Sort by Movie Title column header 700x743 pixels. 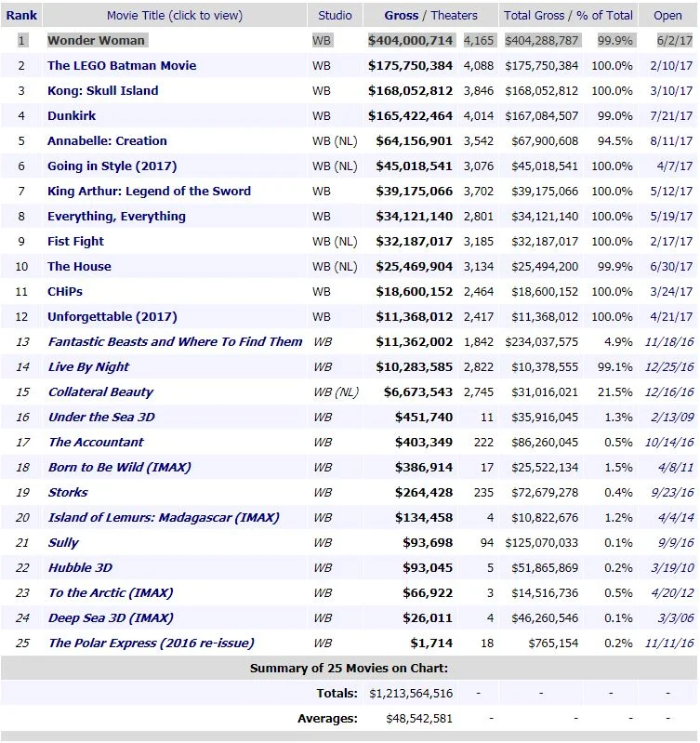coord(174,15)
